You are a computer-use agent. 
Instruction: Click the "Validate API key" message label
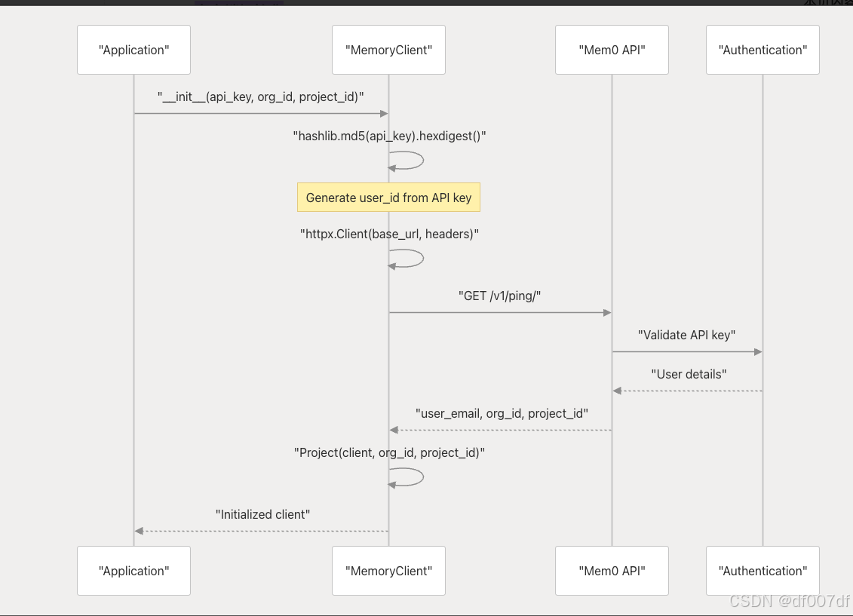tap(686, 335)
